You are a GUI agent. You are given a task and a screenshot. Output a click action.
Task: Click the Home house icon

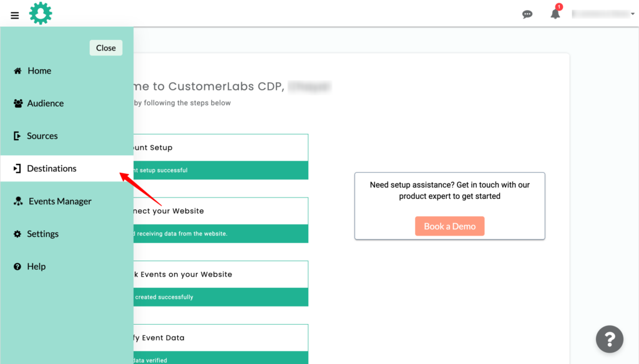click(17, 71)
